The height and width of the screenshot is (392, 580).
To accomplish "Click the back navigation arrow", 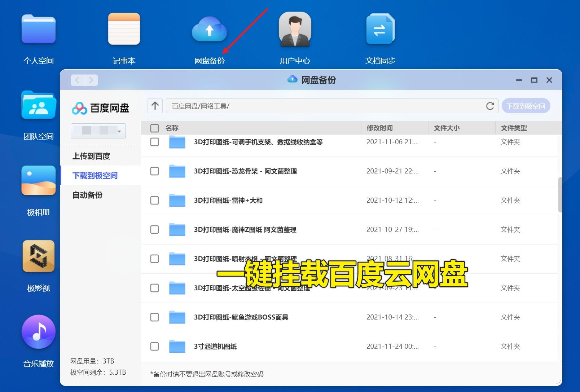I will pos(78,80).
